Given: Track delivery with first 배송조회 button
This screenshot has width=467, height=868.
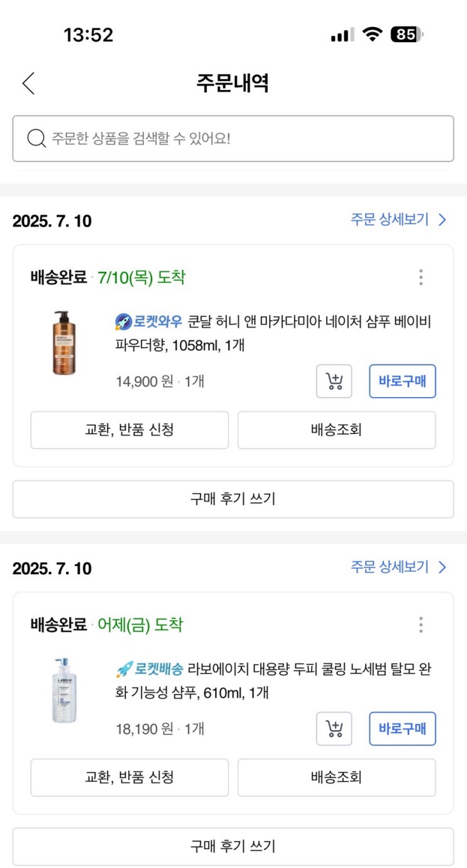Looking at the screenshot, I should click(x=336, y=430).
